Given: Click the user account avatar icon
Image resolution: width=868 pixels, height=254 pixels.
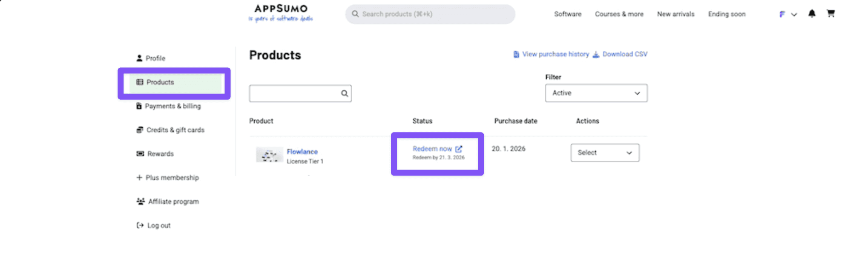Looking at the screenshot, I should coord(782,14).
